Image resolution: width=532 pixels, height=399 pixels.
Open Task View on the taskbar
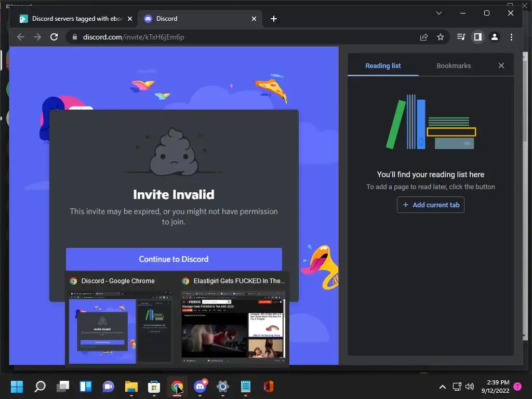(x=63, y=387)
